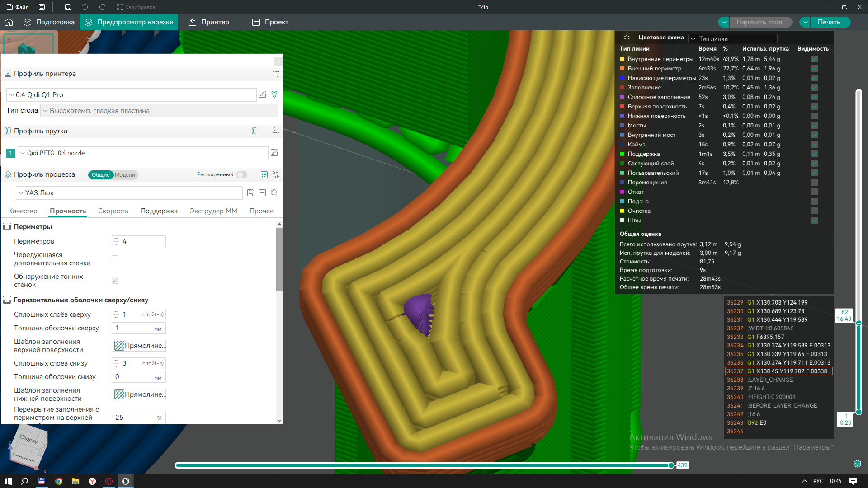This screenshot has width=868, height=488.
Task: Click the printer Wi-Fi connection icon
Action: [x=274, y=94]
